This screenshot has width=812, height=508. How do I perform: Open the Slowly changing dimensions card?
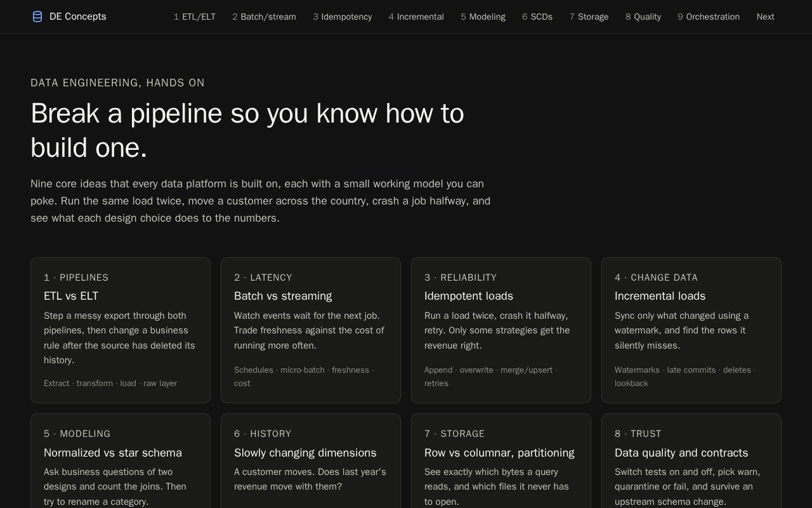tap(311, 461)
